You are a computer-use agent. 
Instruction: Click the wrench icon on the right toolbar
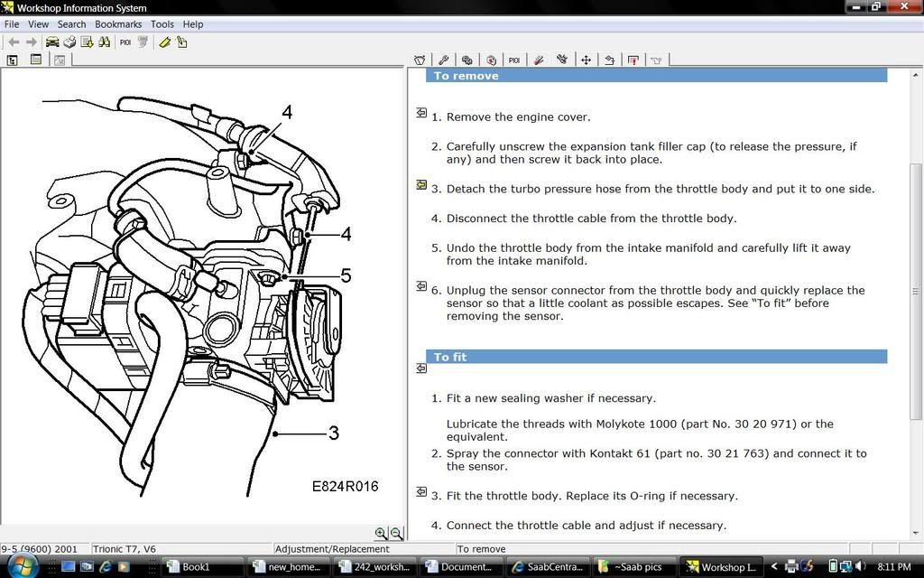pos(444,60)
